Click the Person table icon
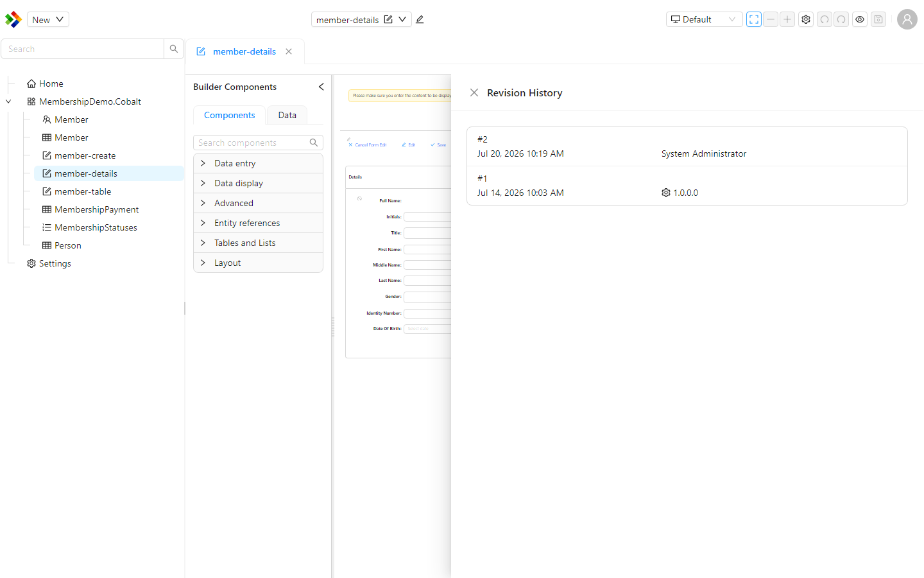The image size is (924, 578). tap(47, 245)
